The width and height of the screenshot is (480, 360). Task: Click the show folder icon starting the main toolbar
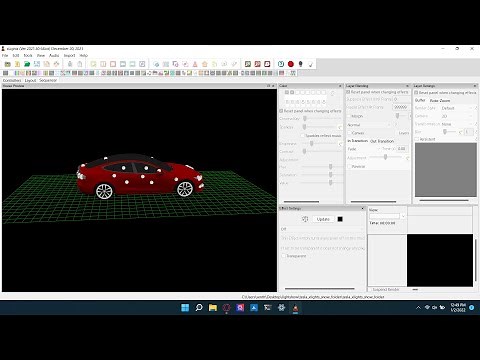tap(7, 64)
